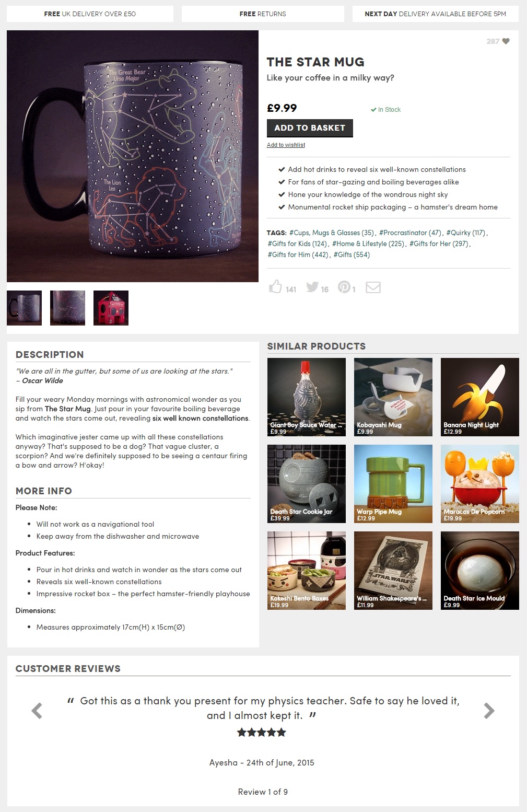Screen dimensions: 527x812
Task: Select the #Quirky tag link
Action: point(466,233)
